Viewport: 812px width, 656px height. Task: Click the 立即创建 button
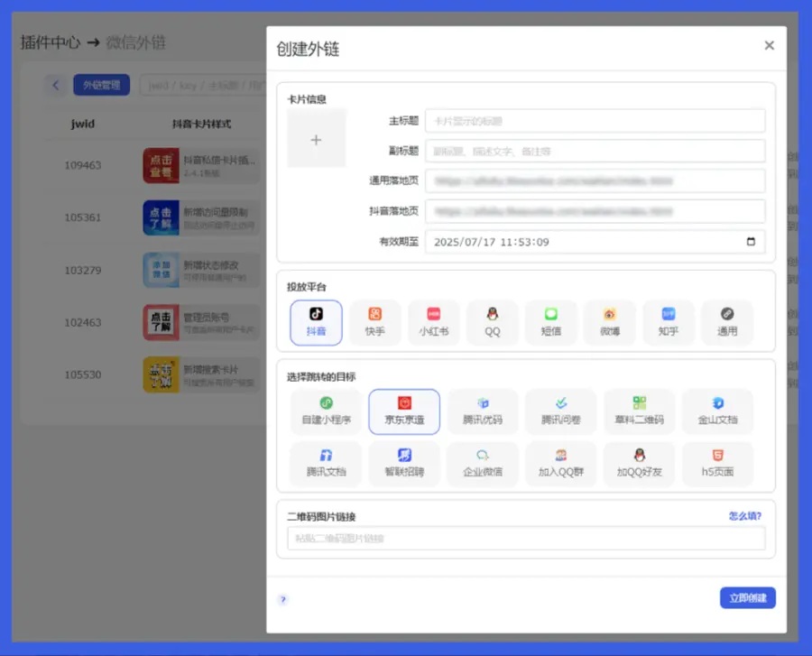click(747, 598)
